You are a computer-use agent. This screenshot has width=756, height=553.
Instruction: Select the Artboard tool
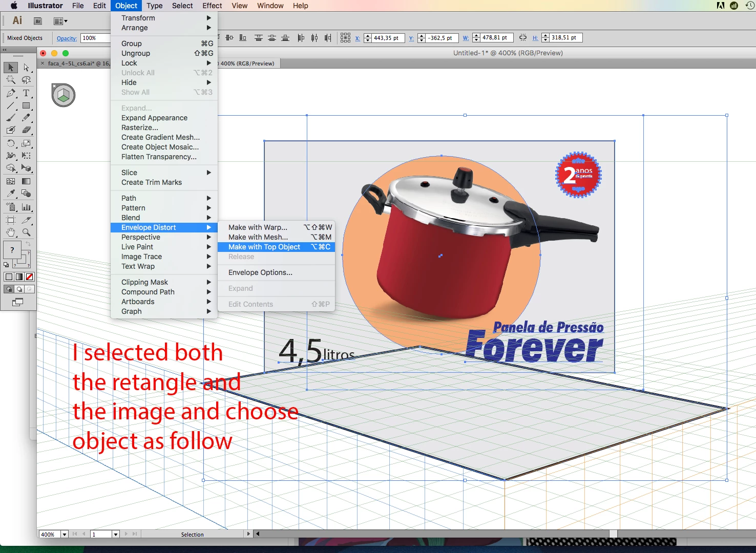pyautogui.click(x=11, y=220)
